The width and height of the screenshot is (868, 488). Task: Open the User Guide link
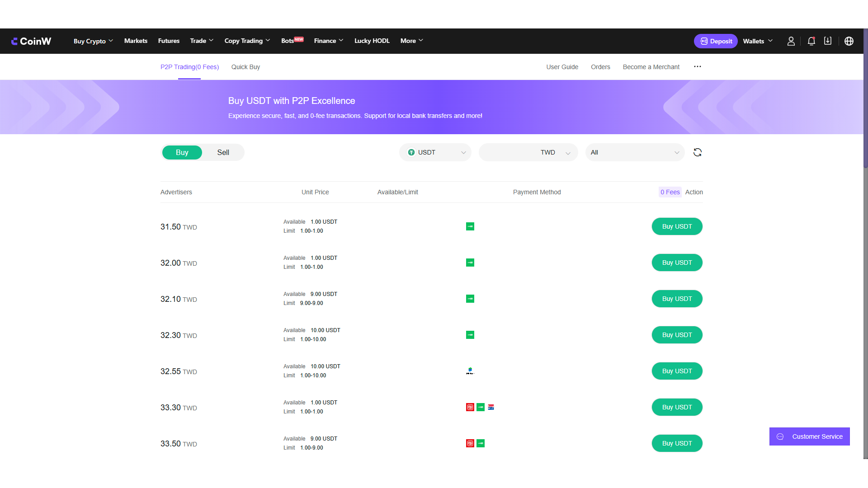(562, 67)
